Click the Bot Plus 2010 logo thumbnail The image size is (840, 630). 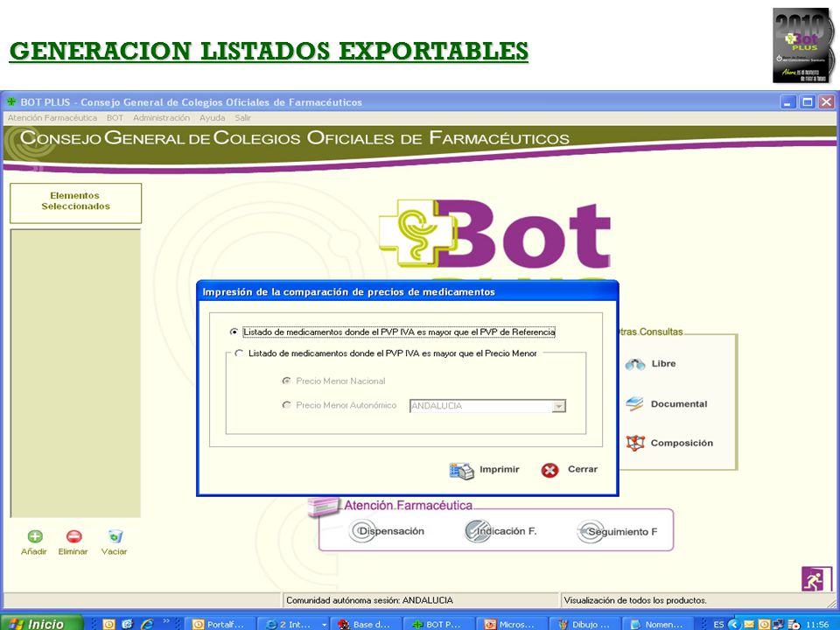click(802, 45)
